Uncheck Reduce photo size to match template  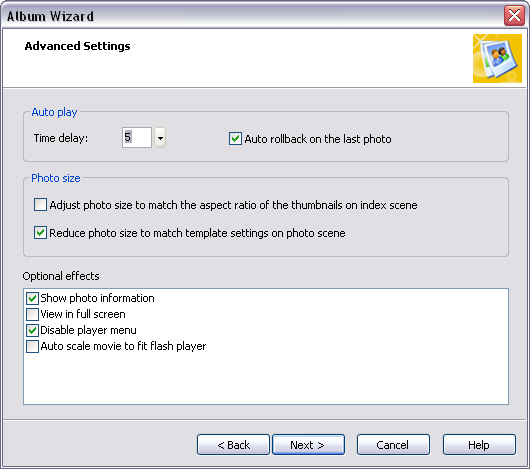40,233
